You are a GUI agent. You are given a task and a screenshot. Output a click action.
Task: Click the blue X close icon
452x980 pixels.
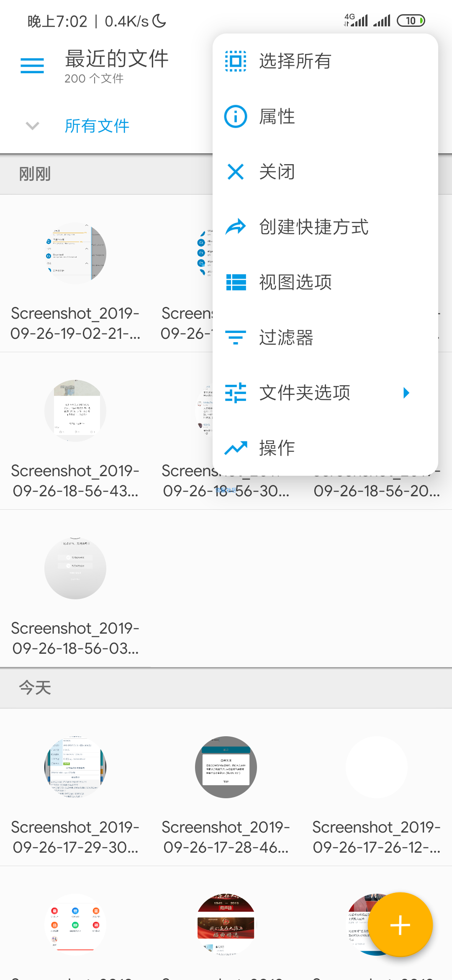tap(236, 172)
